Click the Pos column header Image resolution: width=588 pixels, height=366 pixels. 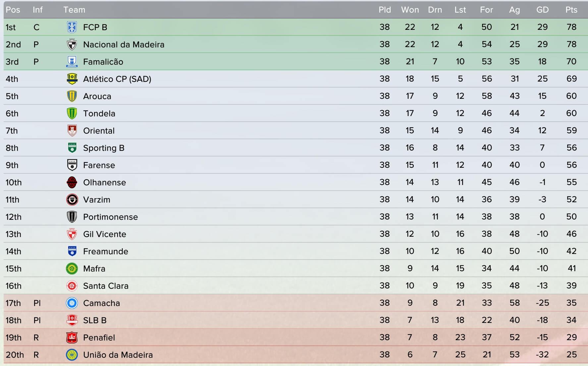click(x=13, y=10)
